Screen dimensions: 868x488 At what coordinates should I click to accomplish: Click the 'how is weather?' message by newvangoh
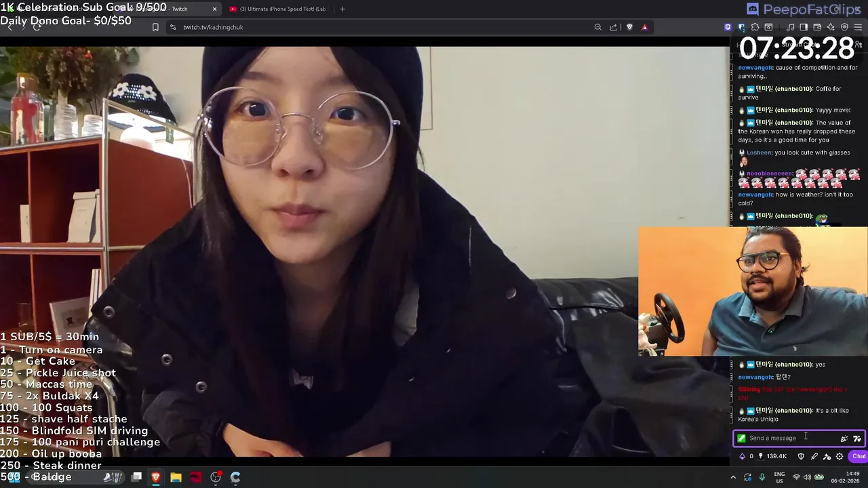[795, 199]
